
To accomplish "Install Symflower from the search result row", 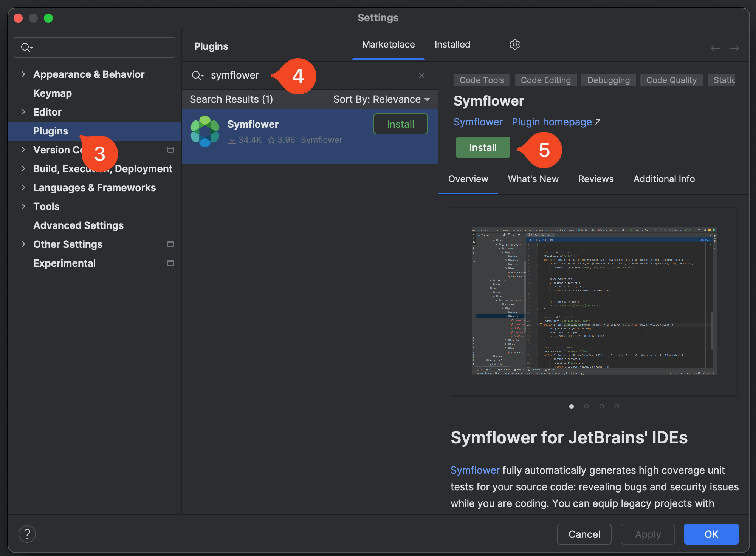I will pyautogui.click(x=401, y=124).
